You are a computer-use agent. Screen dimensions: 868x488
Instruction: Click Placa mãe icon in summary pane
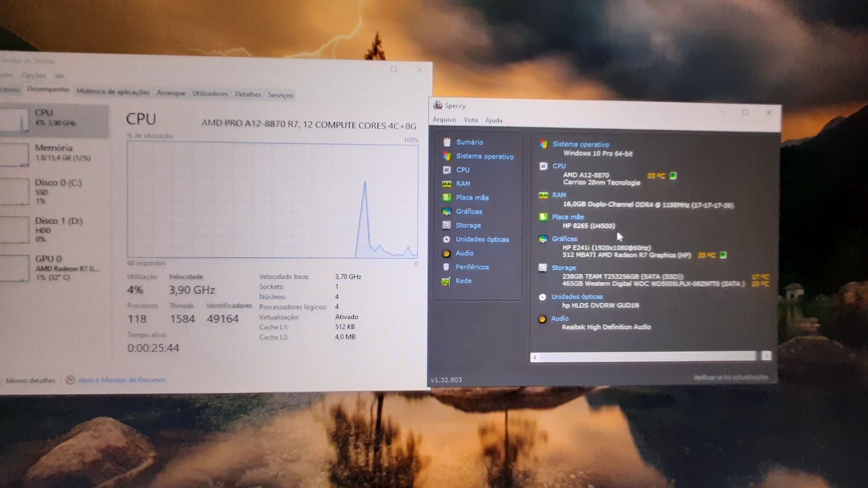(543, 217)
